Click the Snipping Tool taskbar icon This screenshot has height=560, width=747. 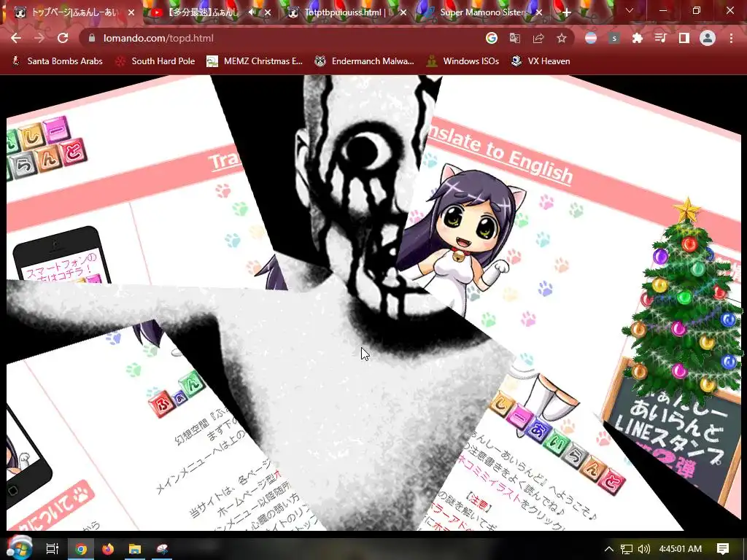point(163,549)
